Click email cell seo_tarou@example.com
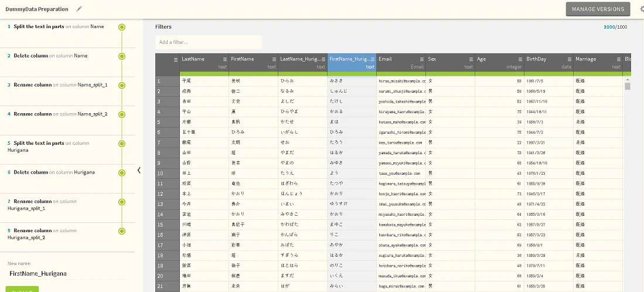644x292 pixels. click(401, 143)
